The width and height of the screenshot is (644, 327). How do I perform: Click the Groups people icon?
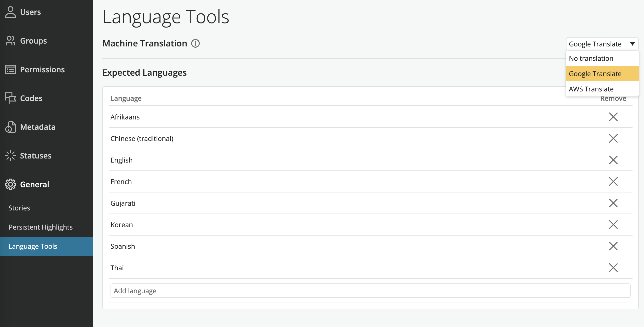point(10,41)
